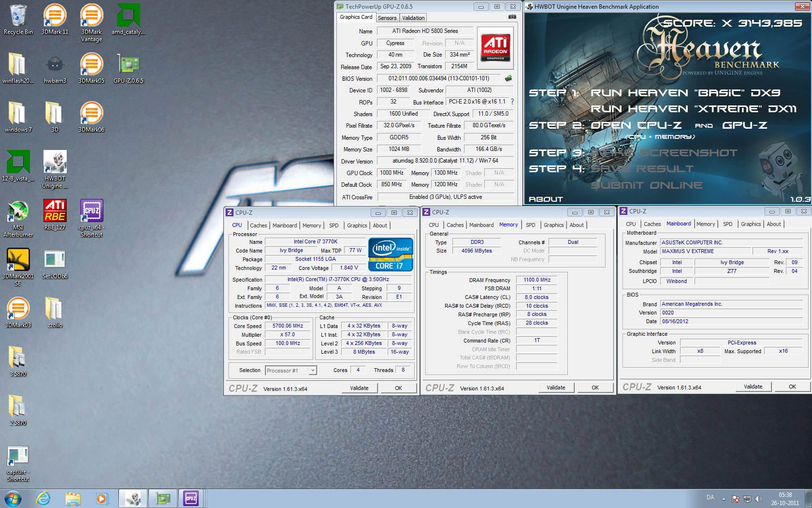Launch 3DMark03 desktop shortcut
The width and height of the screenshot is (812, 508).
pos(18,313)
